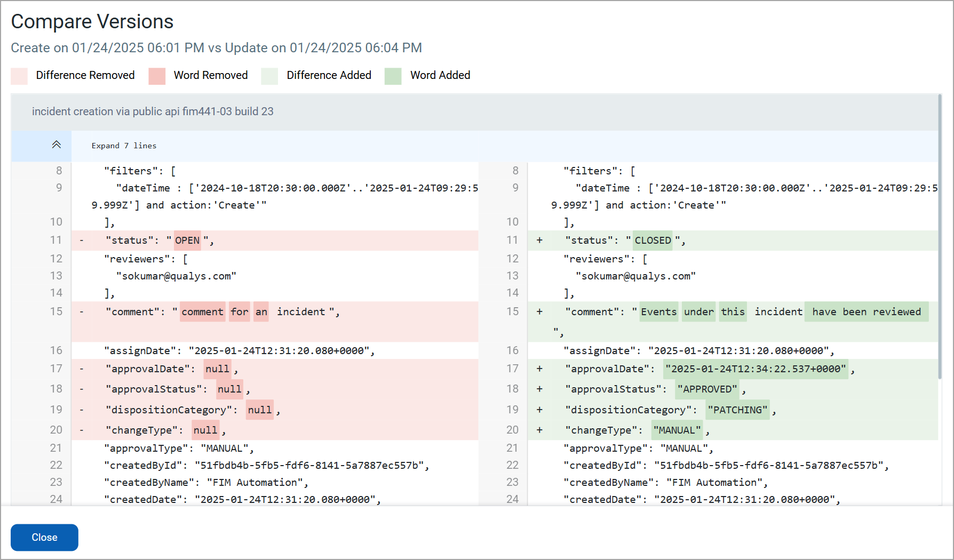Click the 'Difference Added' legend label

[329, 75]
